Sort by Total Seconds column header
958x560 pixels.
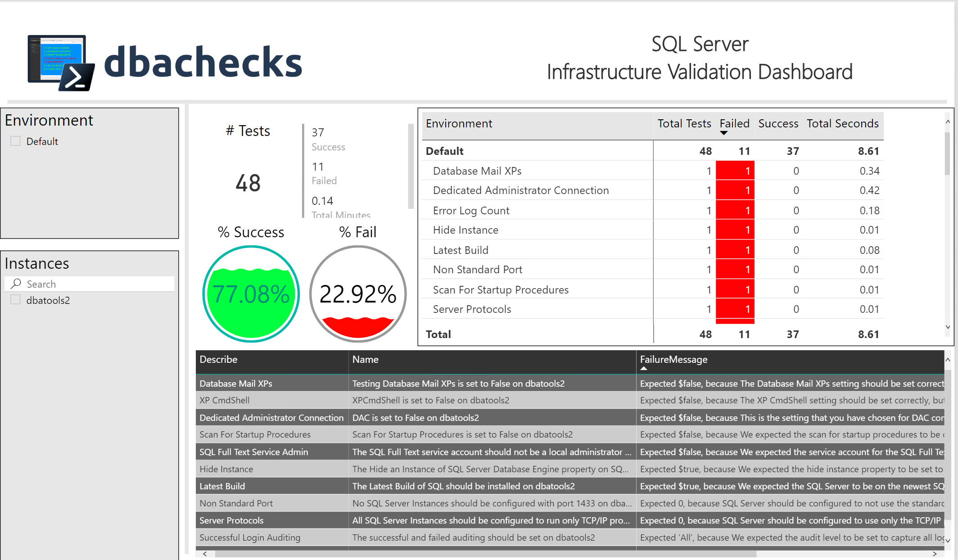[x=842, y=123]
